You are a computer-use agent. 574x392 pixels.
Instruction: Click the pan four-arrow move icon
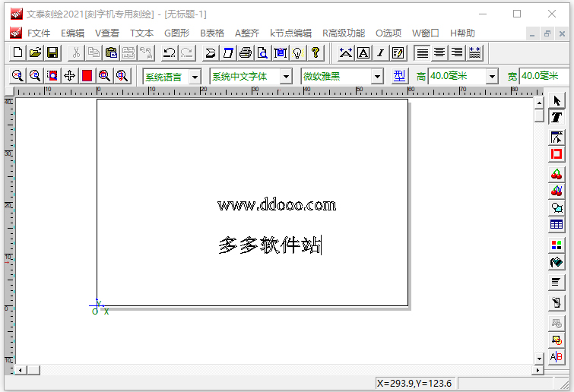(x=69, y=76)
